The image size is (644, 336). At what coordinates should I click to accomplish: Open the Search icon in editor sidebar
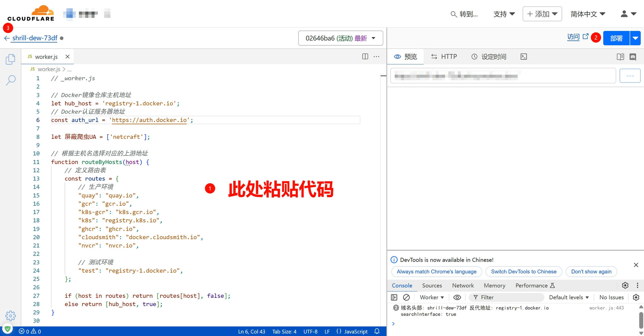[11, 80]
